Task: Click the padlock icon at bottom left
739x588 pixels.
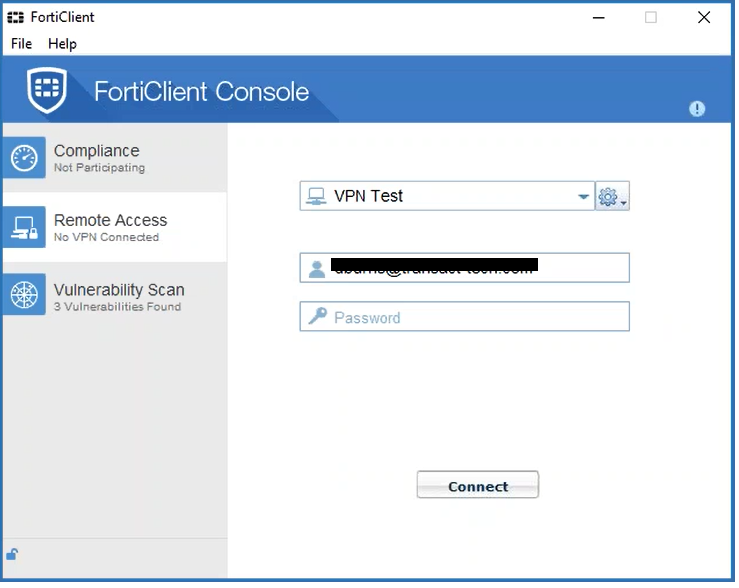Action: pyautogui.click(x=12, y=554)
